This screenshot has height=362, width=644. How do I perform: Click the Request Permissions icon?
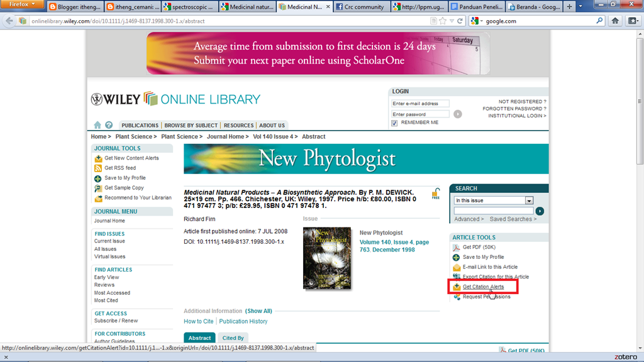coord(457,297)
